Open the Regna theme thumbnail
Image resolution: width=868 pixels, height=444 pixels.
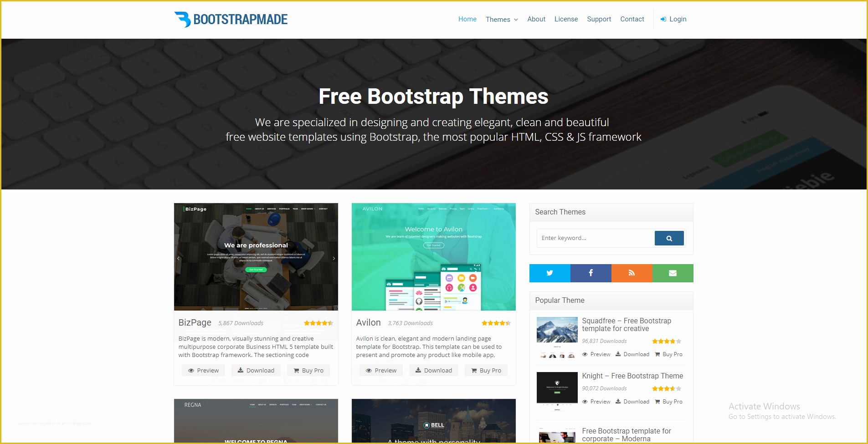[x=256, y=421]
